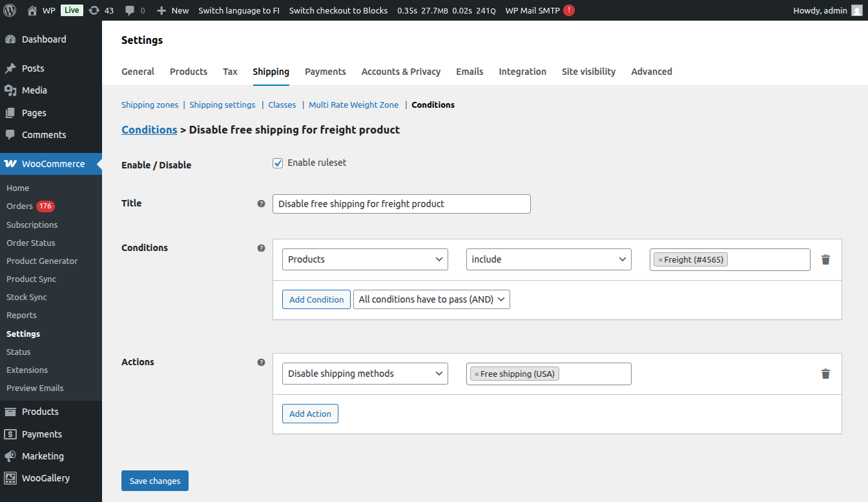Viewport: 868px width, 502px height.
Task: Open the Products condition type dropdown
Action: [x=365, y=259]
